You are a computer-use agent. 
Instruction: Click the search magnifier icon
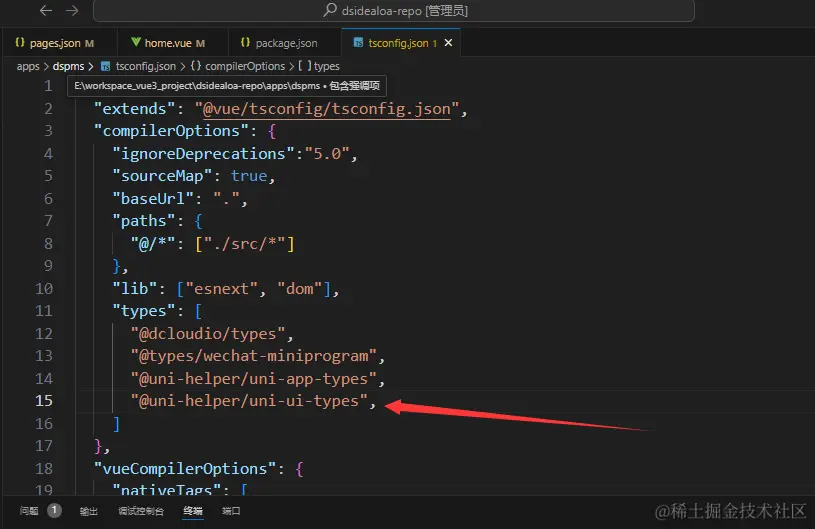pyautogui.click(x=330, y=10)
